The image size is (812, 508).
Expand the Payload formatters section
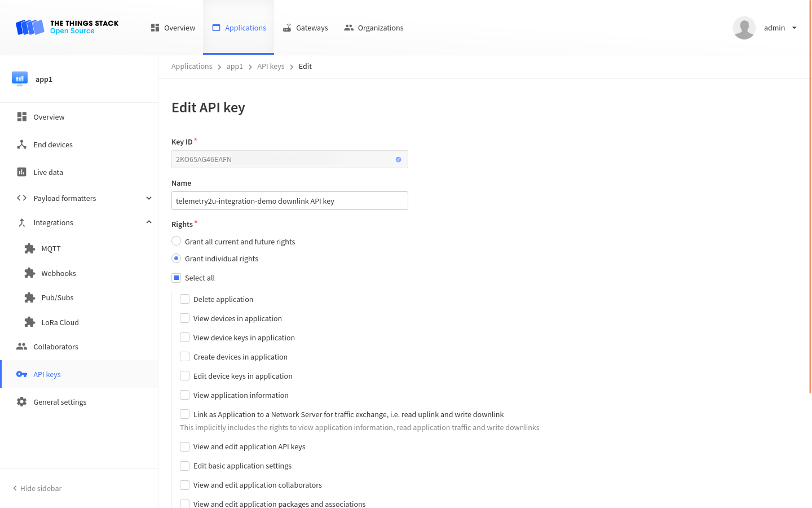(148, 198)
